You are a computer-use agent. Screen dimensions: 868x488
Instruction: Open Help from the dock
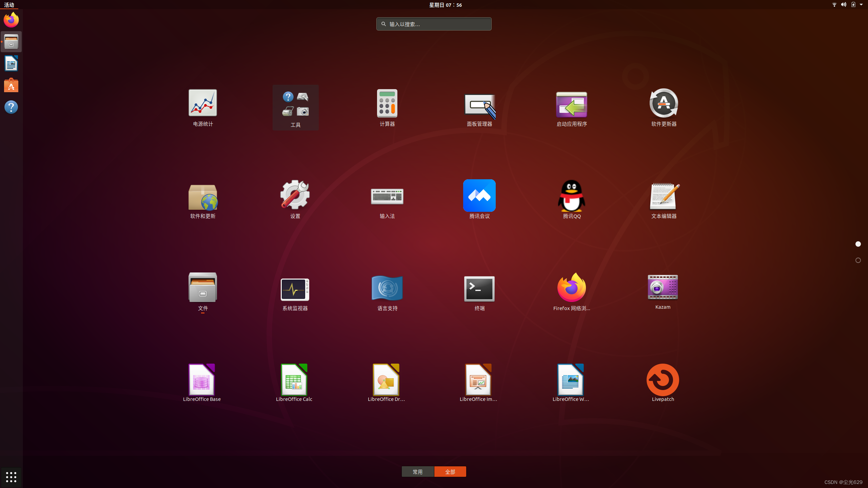coord(11,107)
